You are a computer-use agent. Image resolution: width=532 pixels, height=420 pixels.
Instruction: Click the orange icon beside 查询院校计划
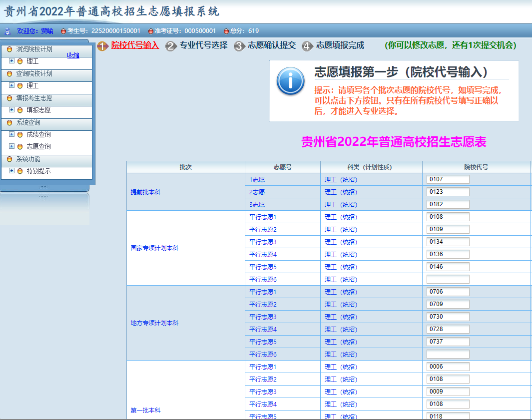click(x=9, y=73)
